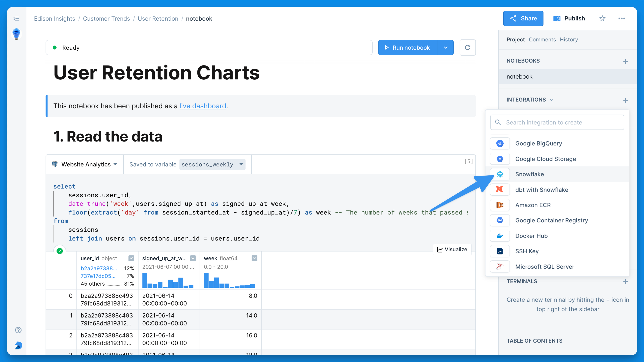644x362 pixels.
Task: Click '45 others' summary entry
Action: coord(107,284)
